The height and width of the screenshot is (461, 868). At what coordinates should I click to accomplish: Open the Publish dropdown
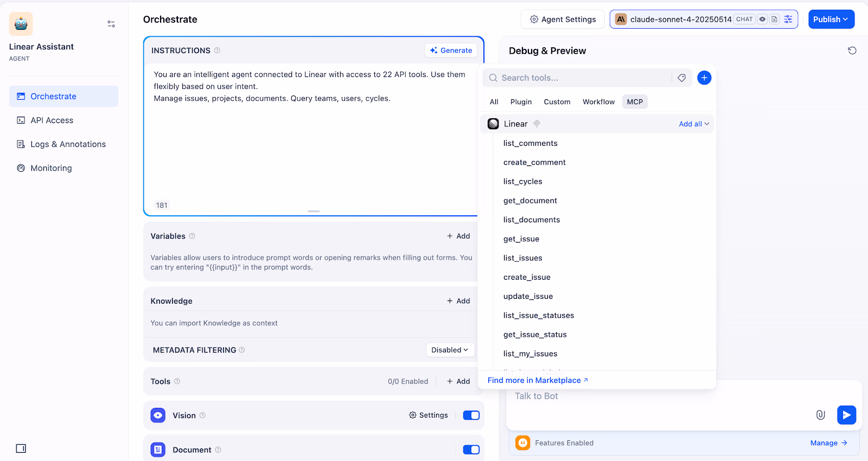831,19
